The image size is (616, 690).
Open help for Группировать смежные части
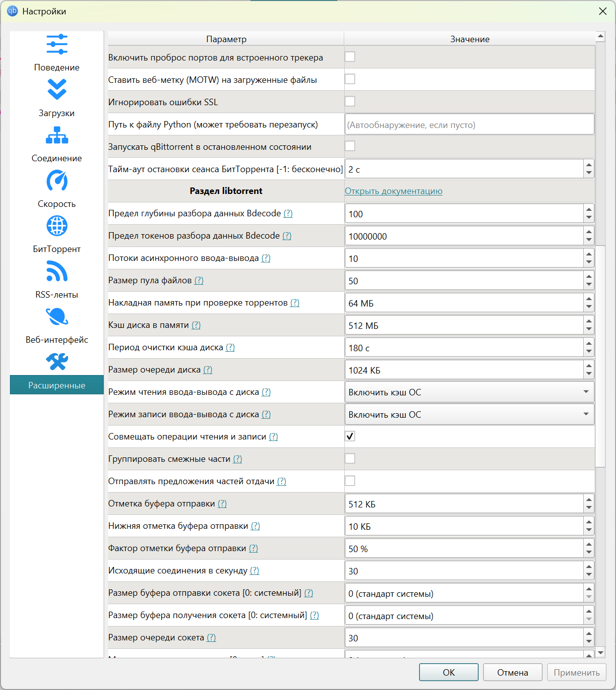(x=238, y=459)
